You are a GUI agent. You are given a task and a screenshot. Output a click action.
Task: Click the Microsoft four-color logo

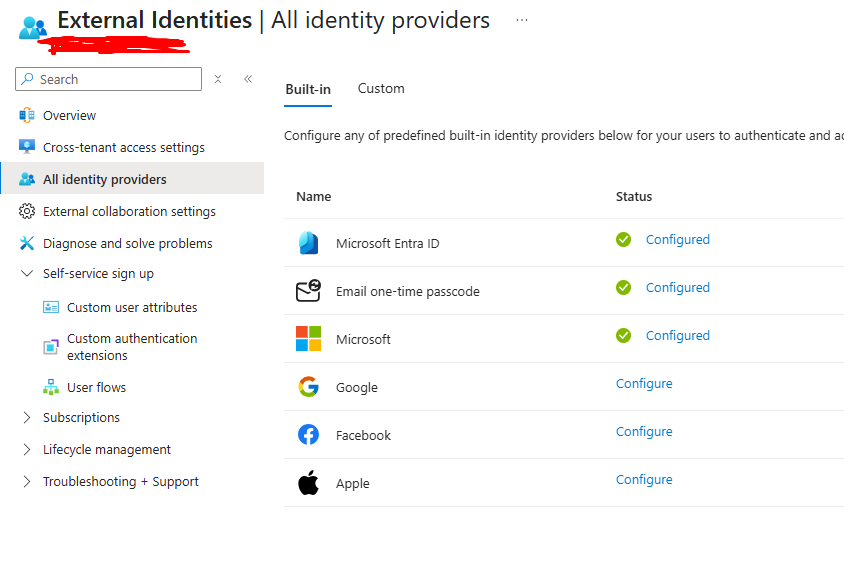pyautogui.click(x=308, y=339)
